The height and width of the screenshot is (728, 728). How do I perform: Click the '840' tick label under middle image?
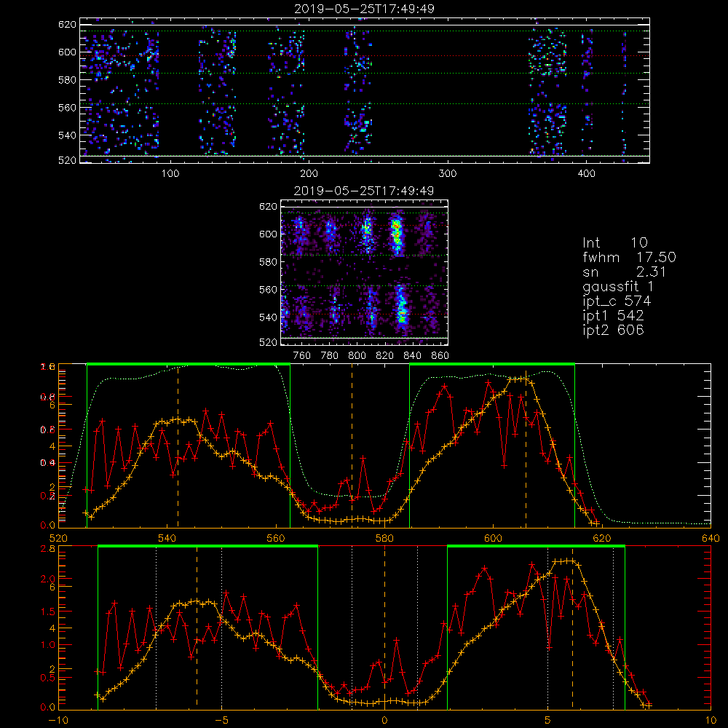tap(413, 356)
